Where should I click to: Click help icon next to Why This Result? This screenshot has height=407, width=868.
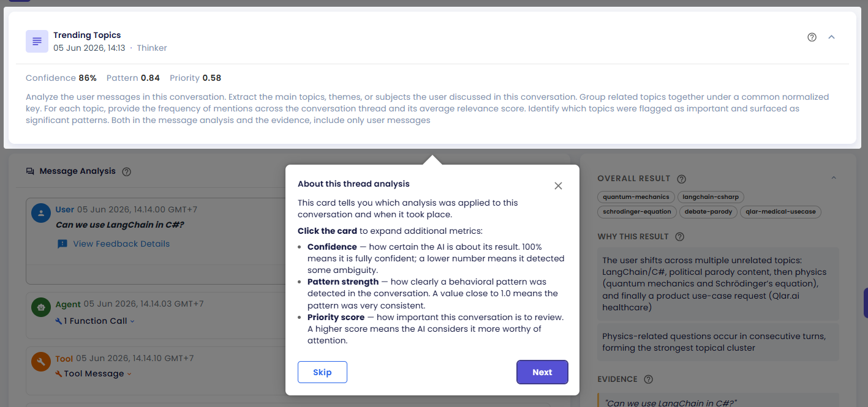pos(679,237)
